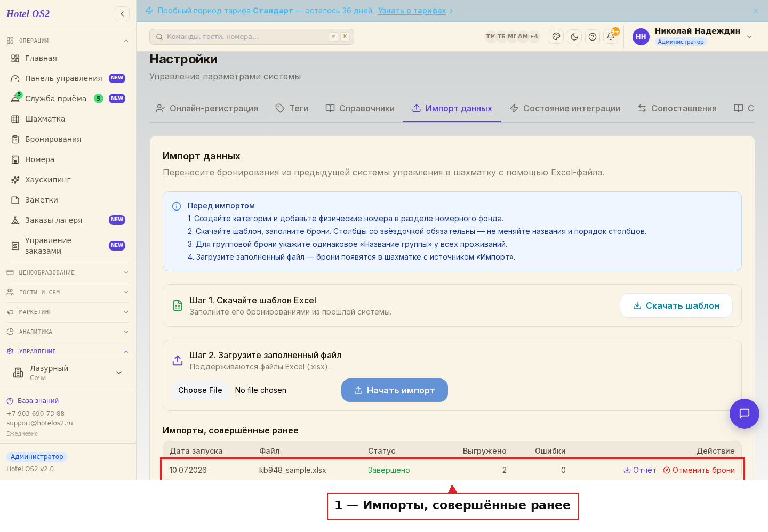This screenshot has width=768, height=532.
Task: Open Номера in sidebar
Action: point(68,159)
